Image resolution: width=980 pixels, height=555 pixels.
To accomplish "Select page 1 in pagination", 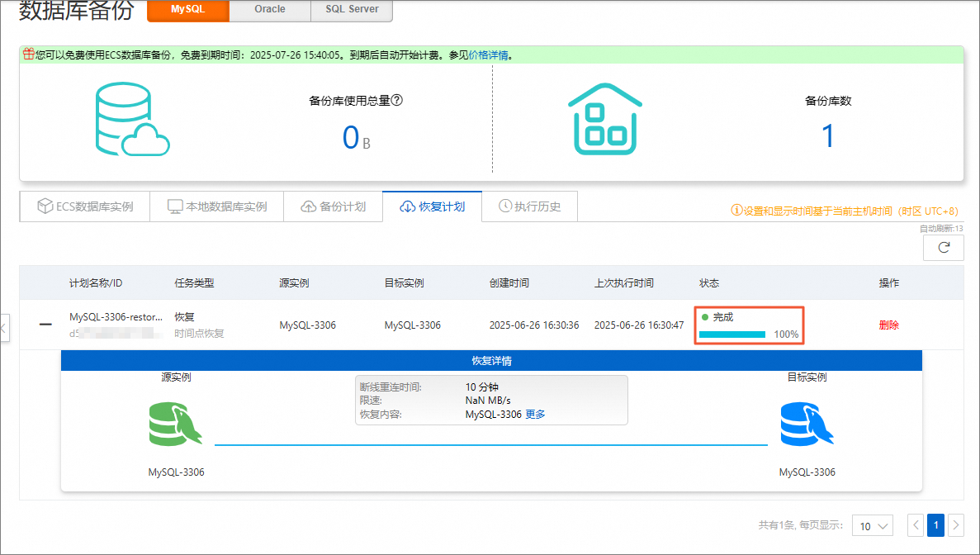I will click(935, 525).
